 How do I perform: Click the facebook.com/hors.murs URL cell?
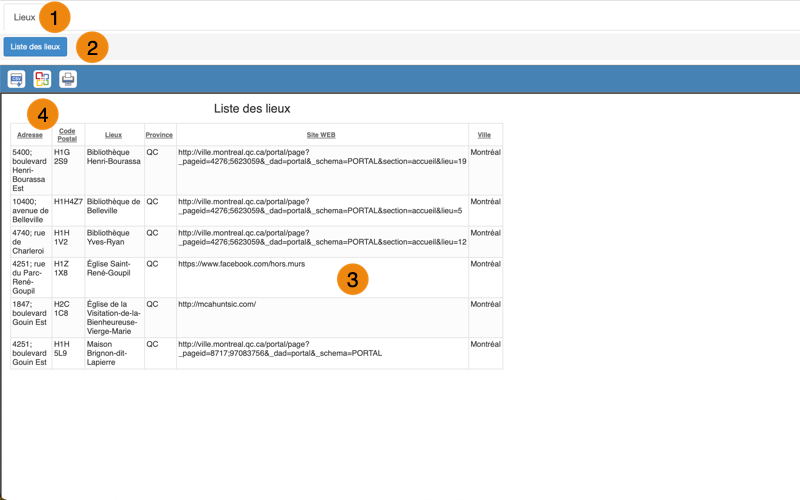tap(322, 278)
